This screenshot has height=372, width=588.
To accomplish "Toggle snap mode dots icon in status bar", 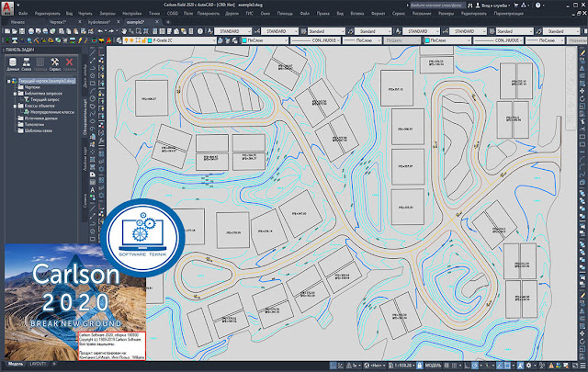I will tap(454, 365).
